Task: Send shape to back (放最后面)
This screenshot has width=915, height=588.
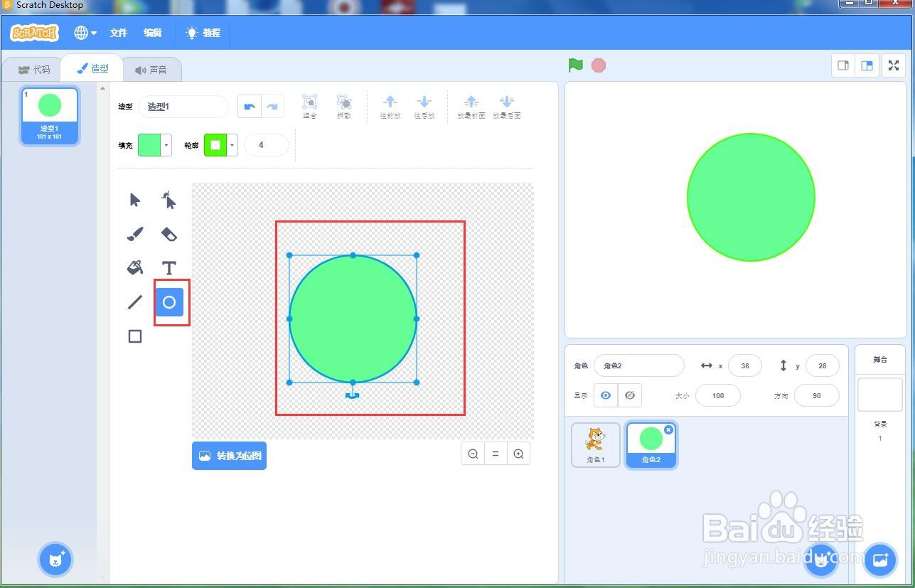Action: [x=507, y=107]
